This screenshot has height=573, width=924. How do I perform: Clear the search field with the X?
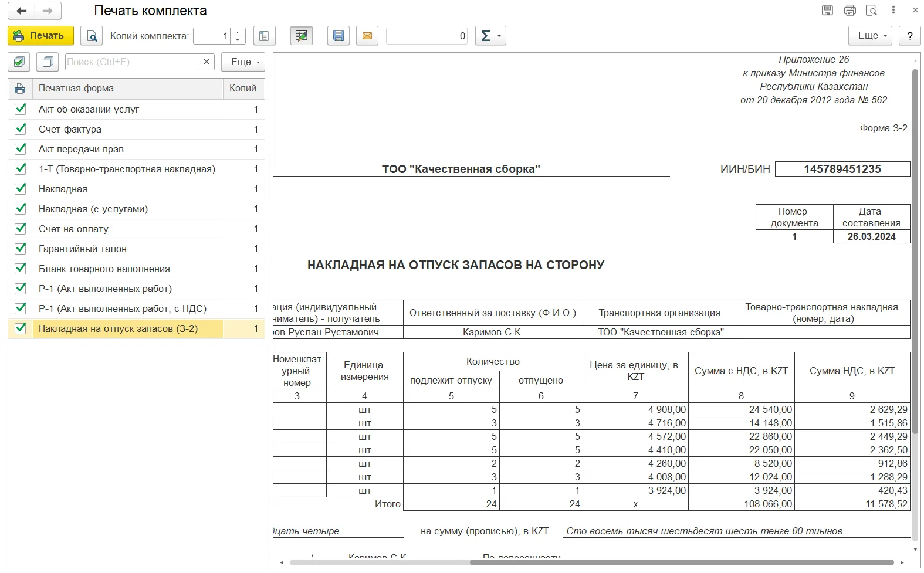[x=207, y=62]
